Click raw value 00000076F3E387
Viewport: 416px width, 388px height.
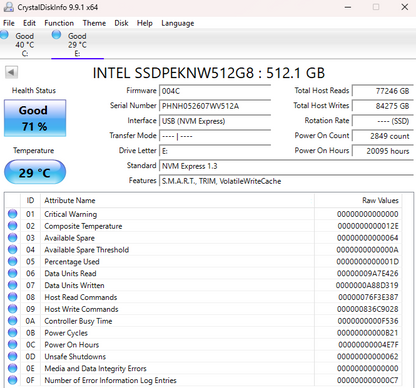pos(368,297)
